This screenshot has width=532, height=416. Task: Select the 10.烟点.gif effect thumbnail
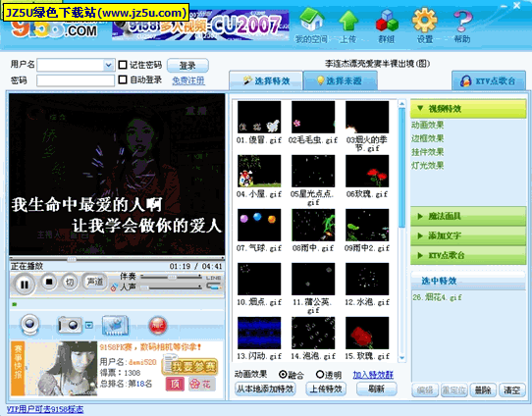tap(259, 279)
